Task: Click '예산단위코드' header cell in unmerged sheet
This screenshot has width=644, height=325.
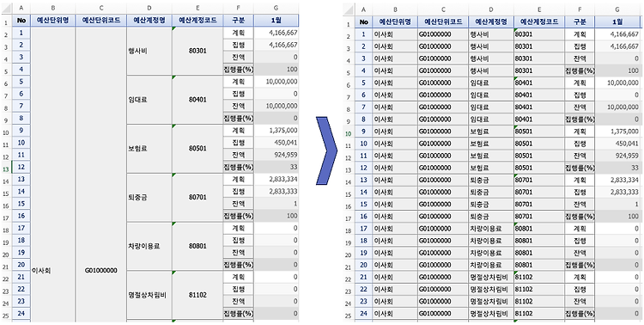Action: pos(443,21)
